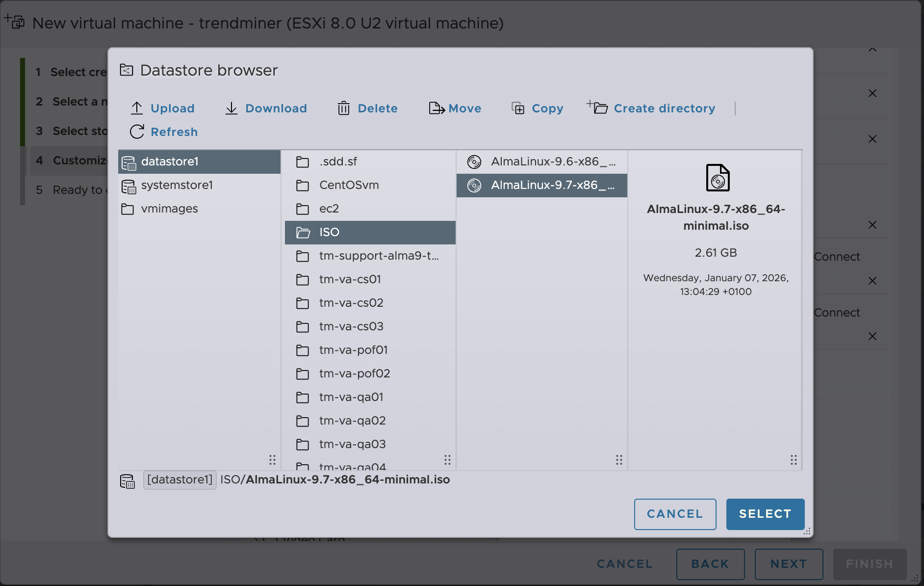This screenshot has width=924, height=586.
Task: Select the AlmaLinux-9.6 ISO file
Action: pyautogui.click(x=553, y=161)
